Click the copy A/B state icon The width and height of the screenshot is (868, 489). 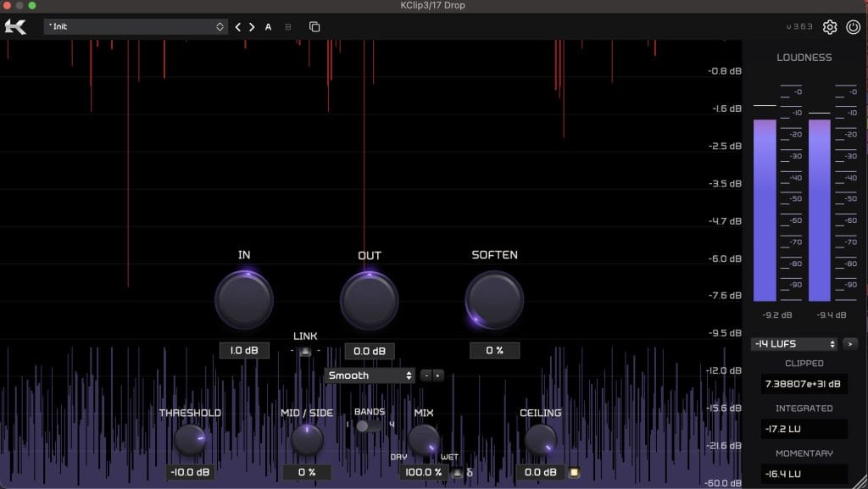tap(314, 27)
